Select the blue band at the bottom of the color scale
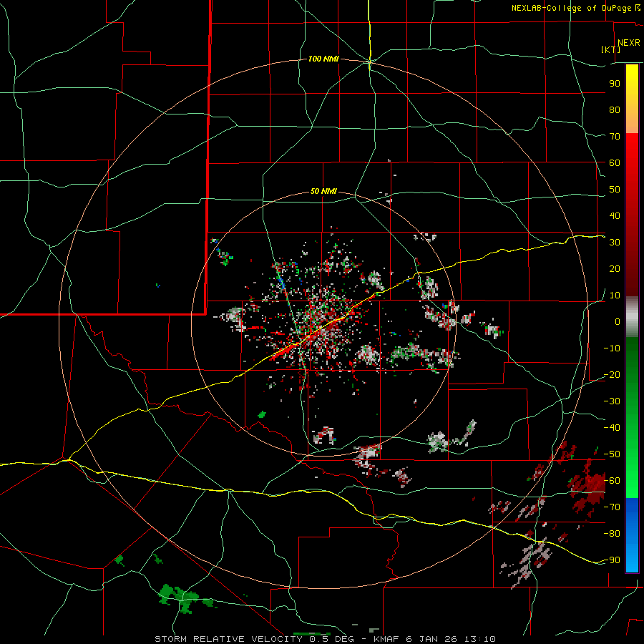Image resolution: width=644 pixels, height=644 pixels. [x=632, y=535]
